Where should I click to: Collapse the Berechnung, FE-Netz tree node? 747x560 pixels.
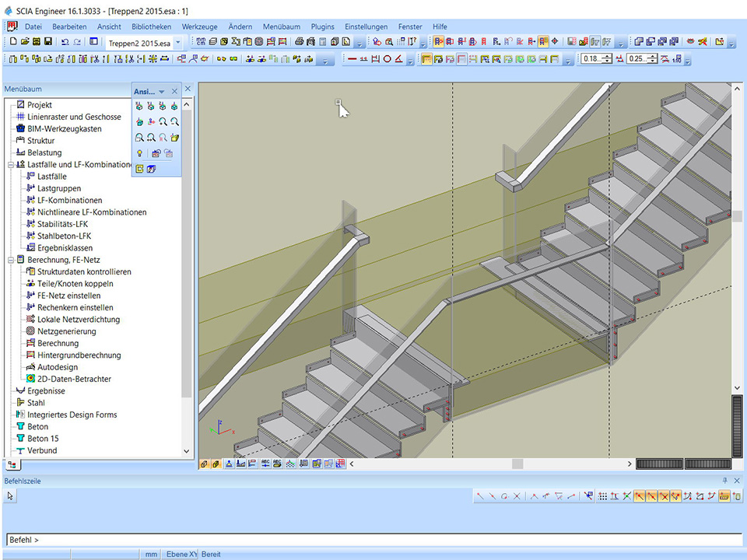11,260
